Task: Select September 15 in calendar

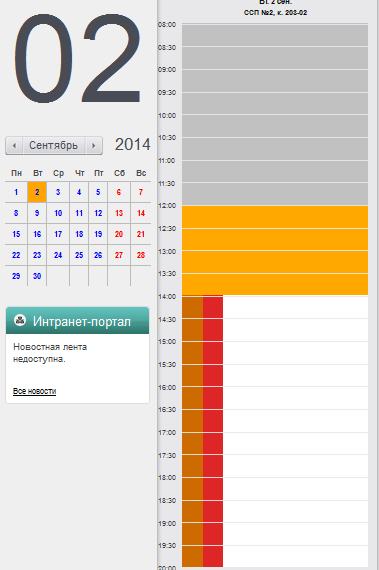Action: 16,234
